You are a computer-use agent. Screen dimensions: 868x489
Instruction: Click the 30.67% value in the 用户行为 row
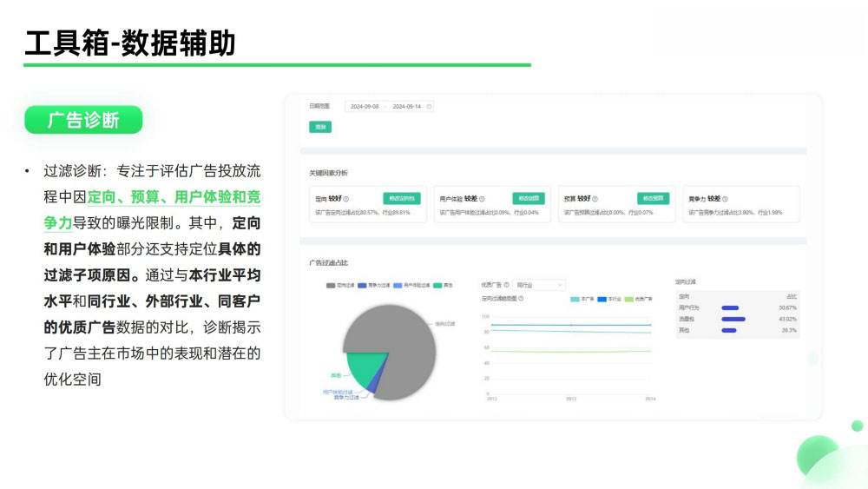(788, 308)
